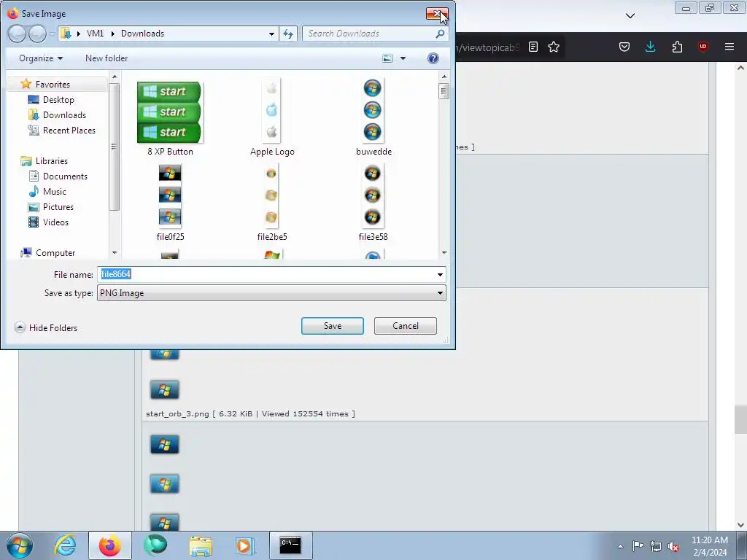The height and width of the screenshot is (560, 747).
Task: Open Firefox hamburger application menu
Action: pos(729,47)
